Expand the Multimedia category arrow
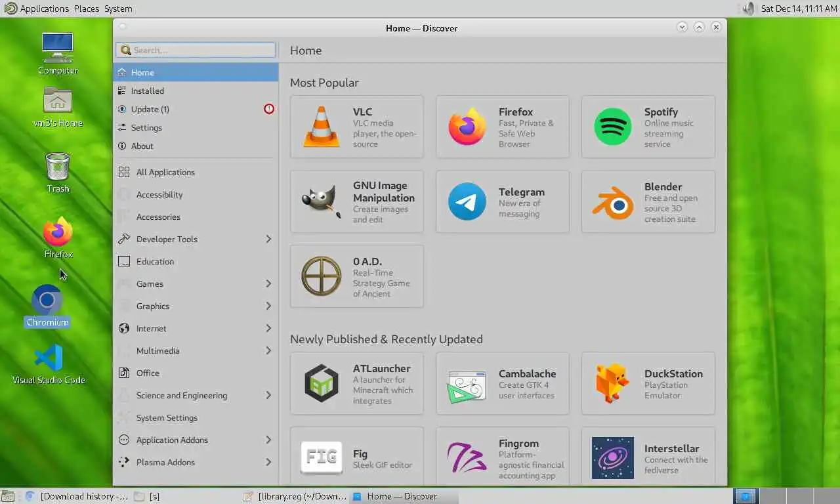The width and height of the screenshot is (840, 504). pos(268,350)
